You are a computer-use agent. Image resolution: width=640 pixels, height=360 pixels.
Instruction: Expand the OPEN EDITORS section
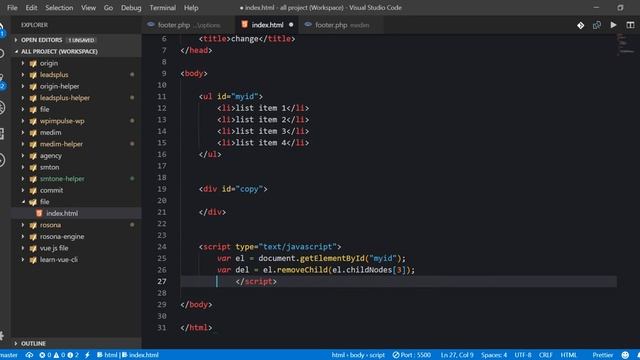(16, 40)
